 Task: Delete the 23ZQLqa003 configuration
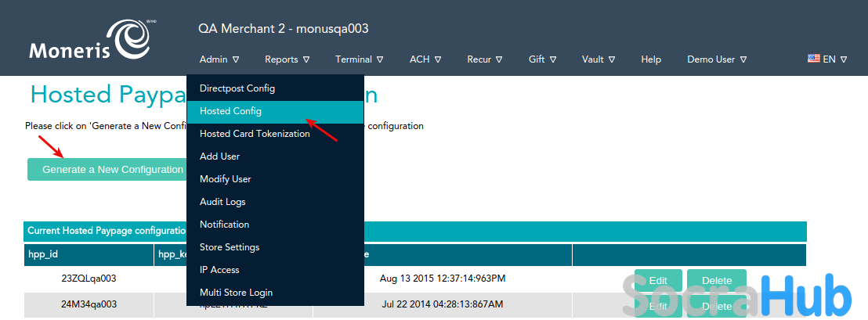click(717, 281)
